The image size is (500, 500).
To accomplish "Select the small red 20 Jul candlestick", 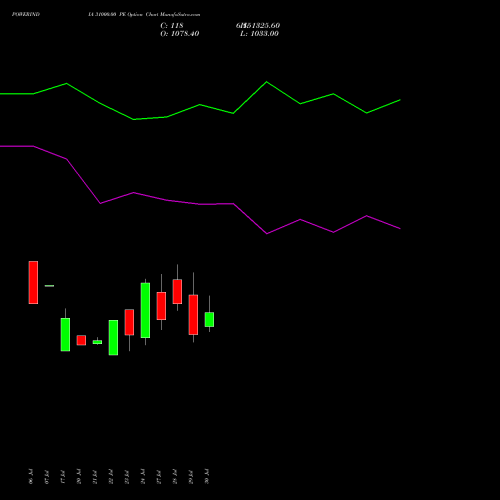I will (x=81, y=340).
